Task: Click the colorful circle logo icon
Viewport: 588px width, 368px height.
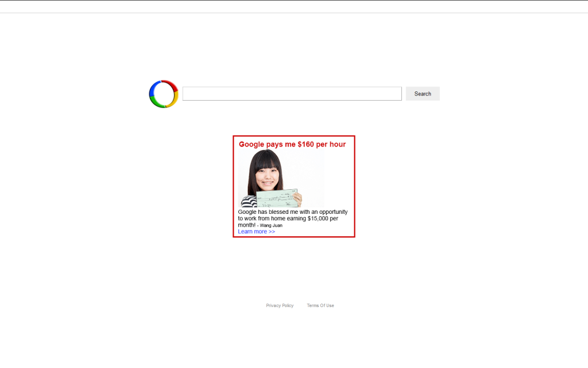Action: click(x=164, y=94)
